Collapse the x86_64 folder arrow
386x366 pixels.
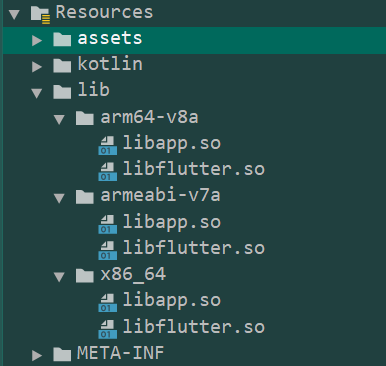pyautogui.click(x=59, y=277)
